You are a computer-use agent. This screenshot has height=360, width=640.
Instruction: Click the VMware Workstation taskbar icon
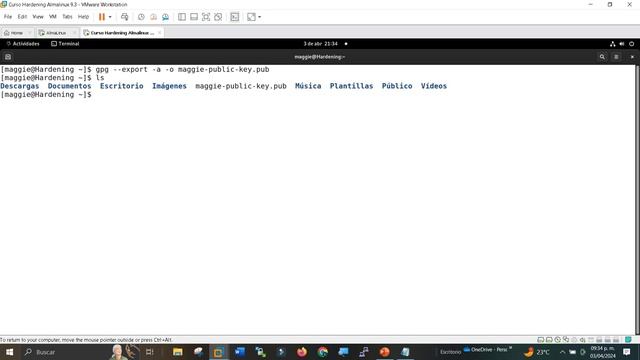(x=218, y=352)
